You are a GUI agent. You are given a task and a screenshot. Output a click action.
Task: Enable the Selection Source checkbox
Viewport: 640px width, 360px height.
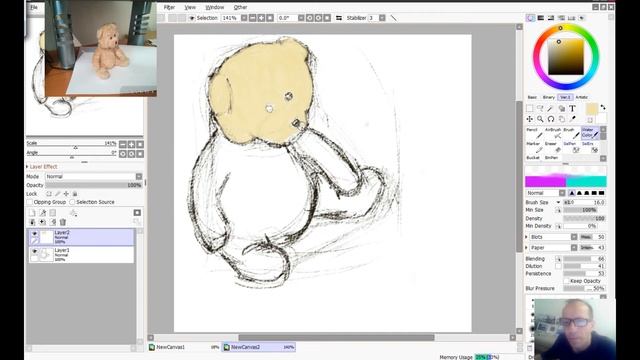coord(72,202)
